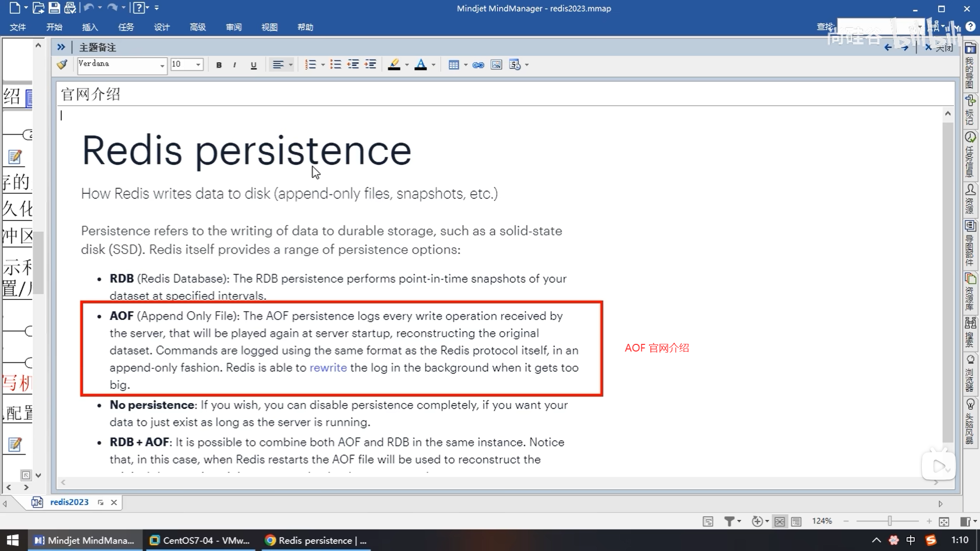Click the clear formatting brush icon
The height and width of the screenshot is (551, 980).
(62, 65)
